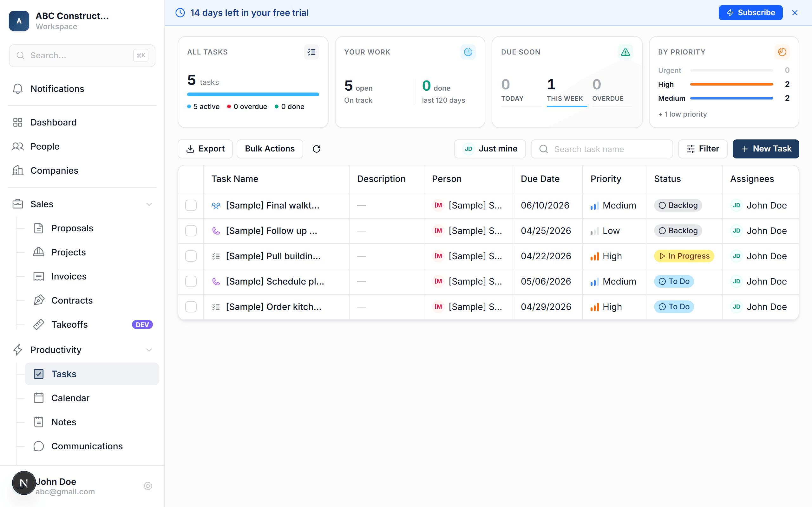Click the Subscribe button

click(x=750, y=13)
